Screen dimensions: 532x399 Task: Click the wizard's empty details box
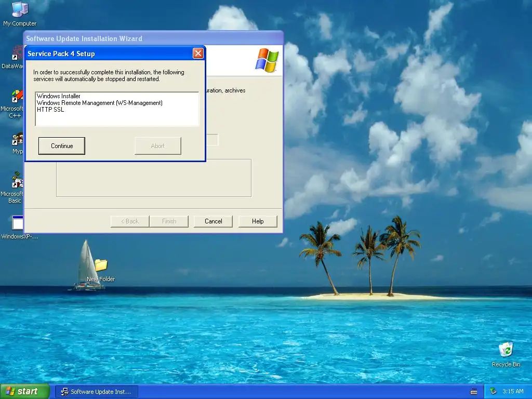tap(154, 178)
